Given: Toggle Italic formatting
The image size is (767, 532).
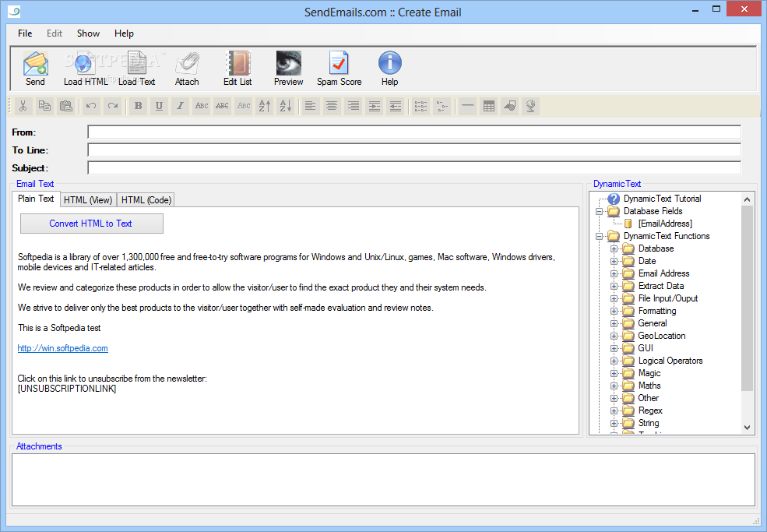Looking at the screenshot, I should (x=180, y=106).
